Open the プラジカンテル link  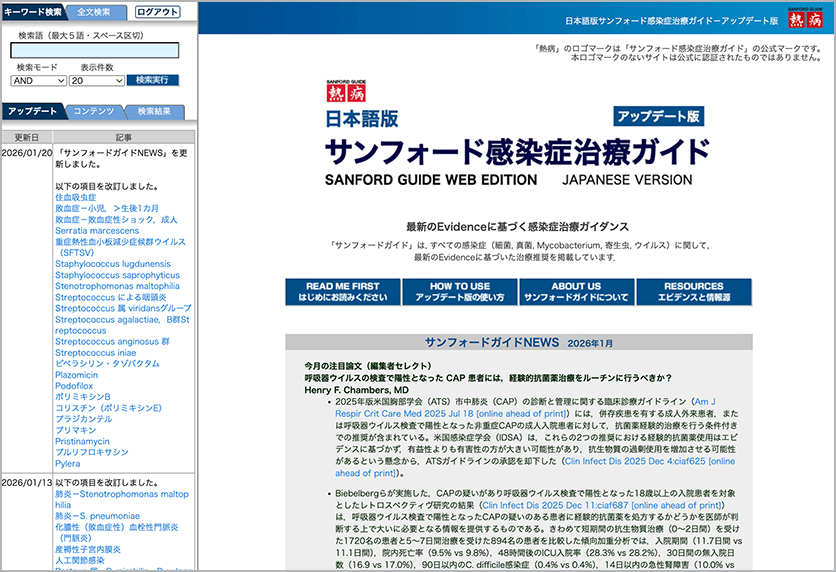click(84, 419)
